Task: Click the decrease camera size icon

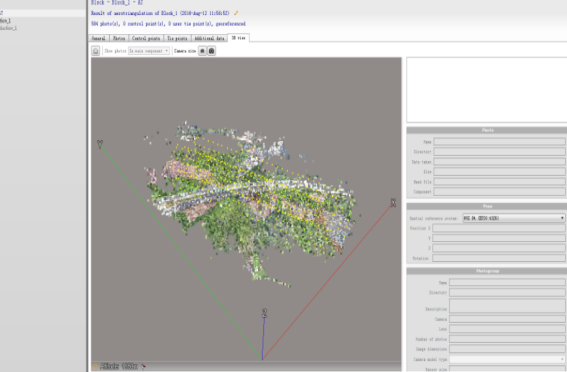Action: pyautogui.click(x=202, y=51)
